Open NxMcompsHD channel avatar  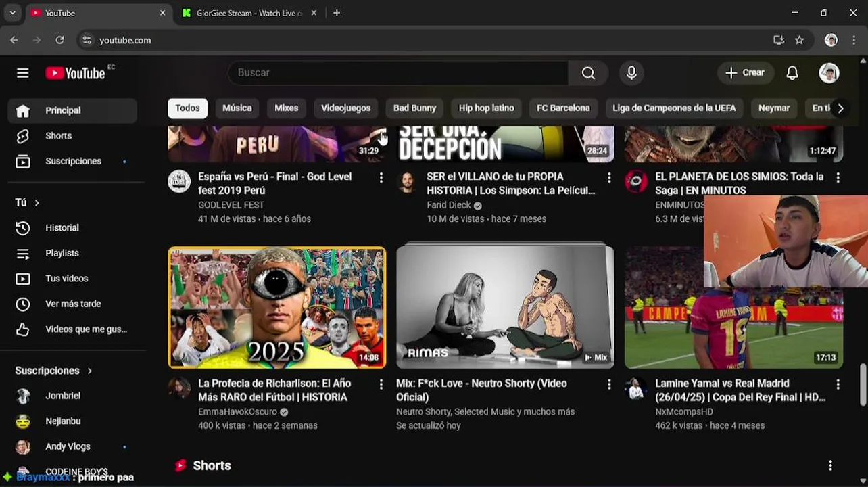636,388
